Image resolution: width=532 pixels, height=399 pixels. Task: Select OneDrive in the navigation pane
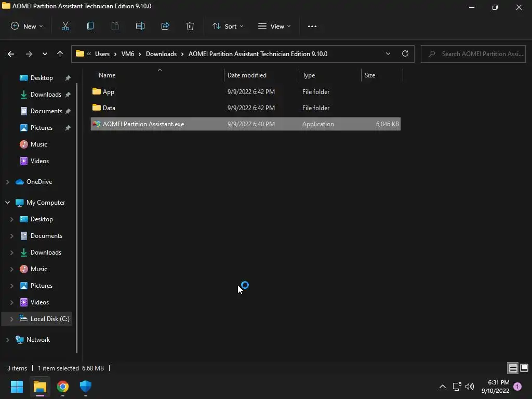[x=39, y=182]
